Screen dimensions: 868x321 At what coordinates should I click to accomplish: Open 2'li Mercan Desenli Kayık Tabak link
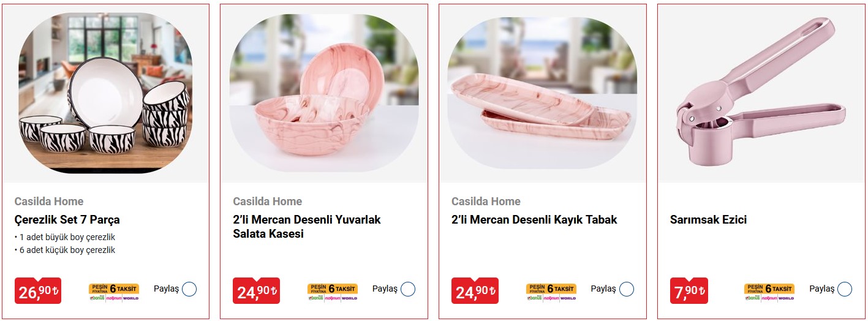[x=534, y=220]
